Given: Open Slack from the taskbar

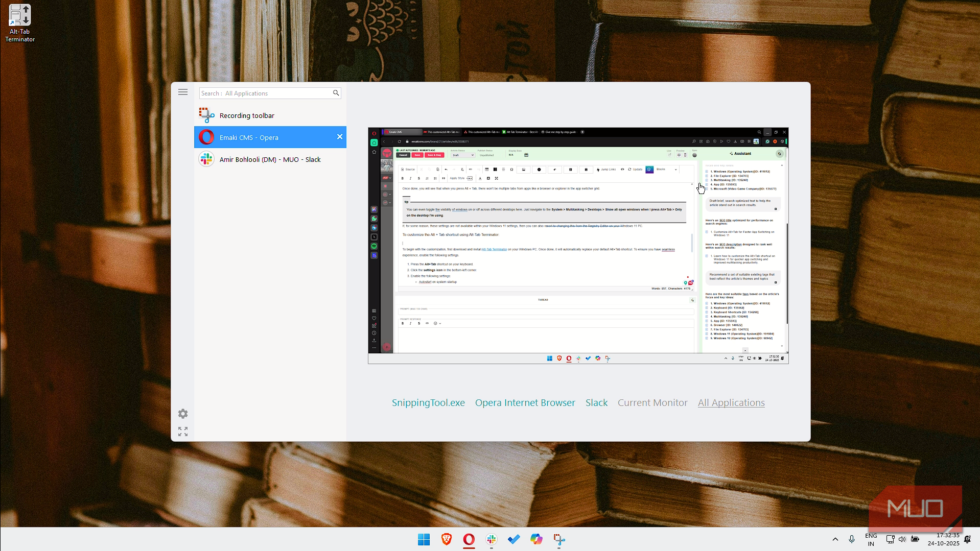Looking at the screenshot, I should tap(492, 539).
